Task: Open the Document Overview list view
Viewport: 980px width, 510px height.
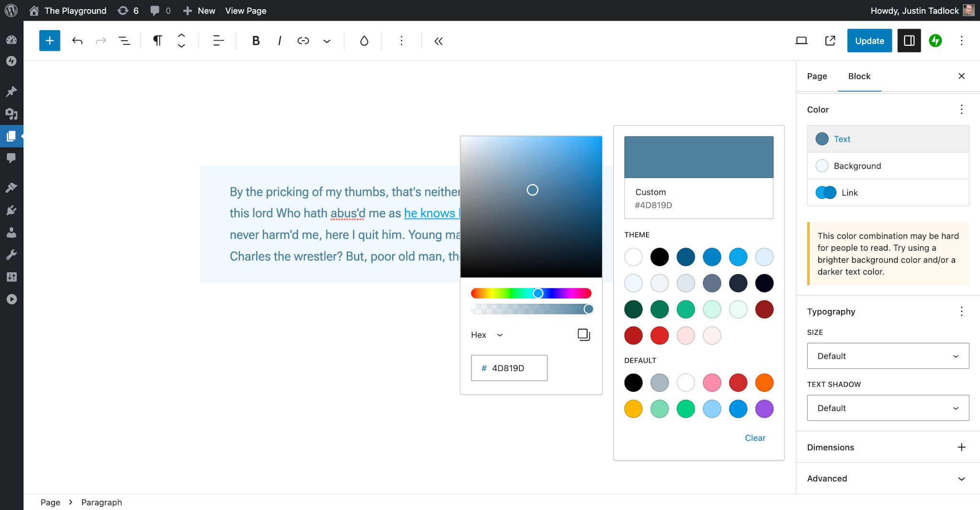Action: point(124,41)
